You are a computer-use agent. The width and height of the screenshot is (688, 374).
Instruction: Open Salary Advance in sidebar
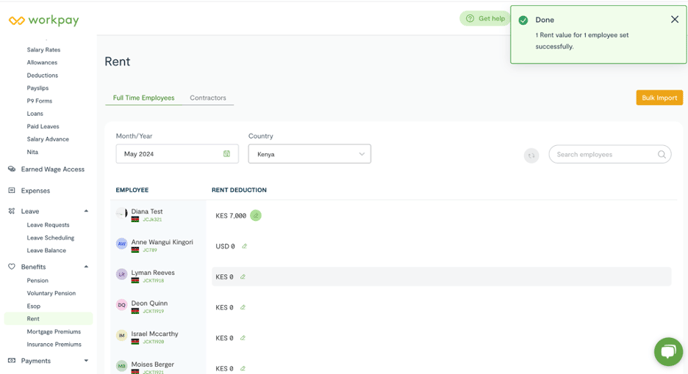pyautogui.click(x=48, y=139)
